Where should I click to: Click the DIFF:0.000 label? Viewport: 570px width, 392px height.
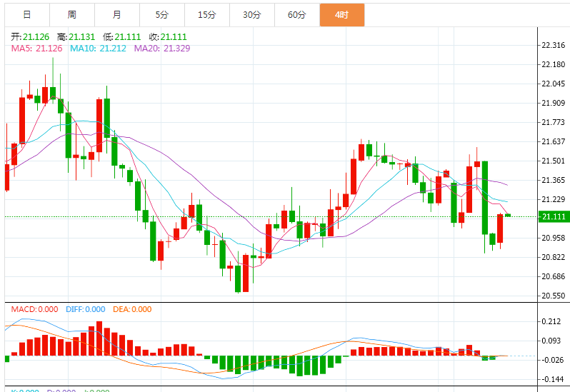coord(86,309)
